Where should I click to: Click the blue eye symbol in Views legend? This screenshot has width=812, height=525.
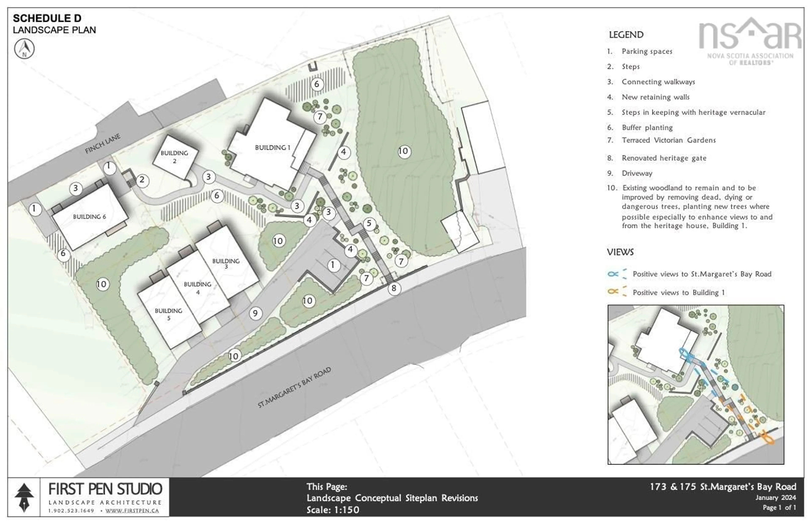(613, 274)
